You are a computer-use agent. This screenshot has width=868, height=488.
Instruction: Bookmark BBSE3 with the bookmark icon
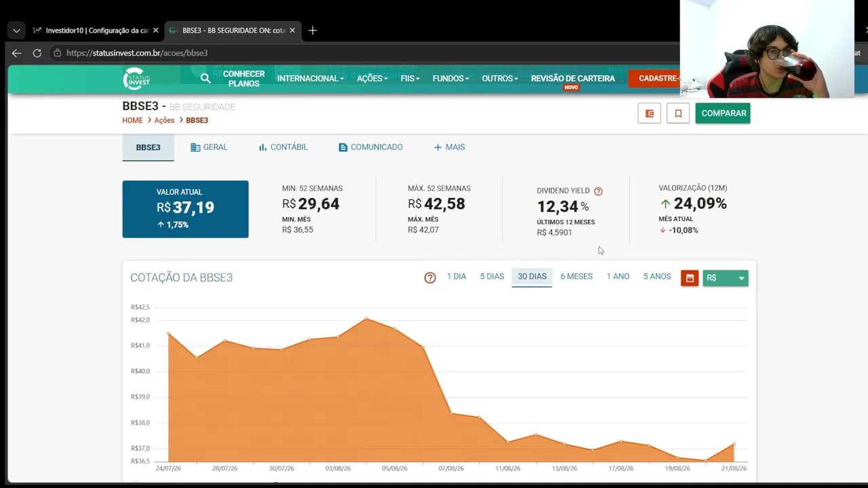678,113
